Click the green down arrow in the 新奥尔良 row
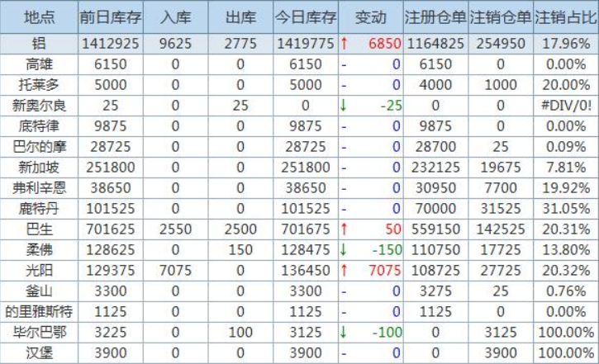This screenshot has height=364, width=599. coord(345,105)
